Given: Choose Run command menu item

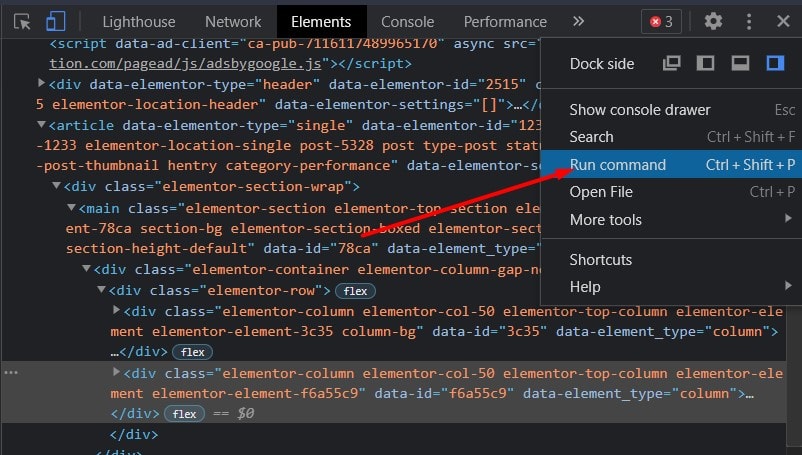Looking at the screenshot, I should 671,165.
